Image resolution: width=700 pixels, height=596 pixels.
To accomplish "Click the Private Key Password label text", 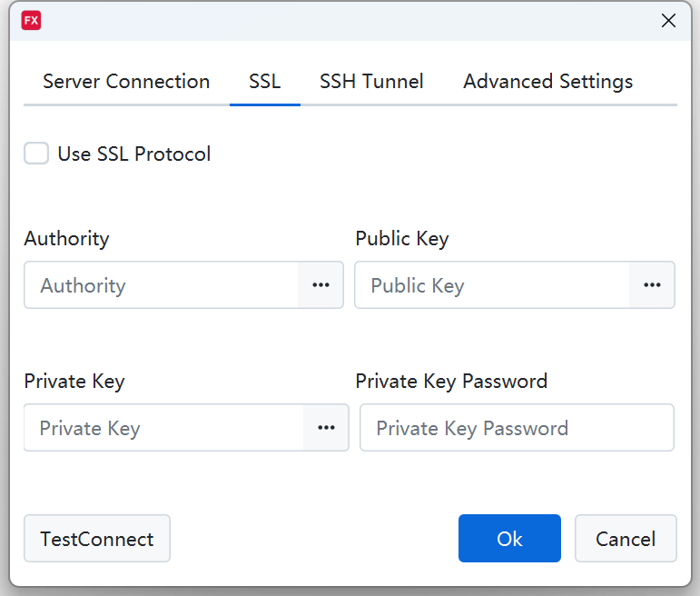I will coord(451,381).
